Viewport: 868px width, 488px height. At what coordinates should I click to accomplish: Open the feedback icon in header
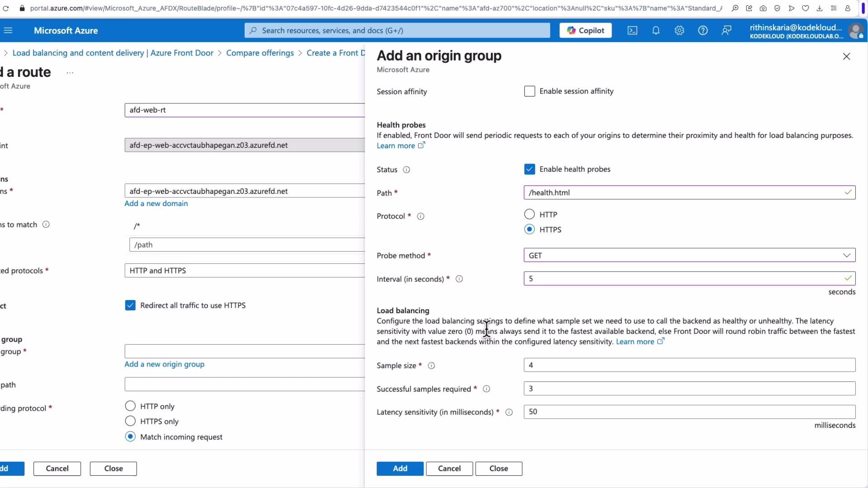pyautogui.click(x=726, y=30)
